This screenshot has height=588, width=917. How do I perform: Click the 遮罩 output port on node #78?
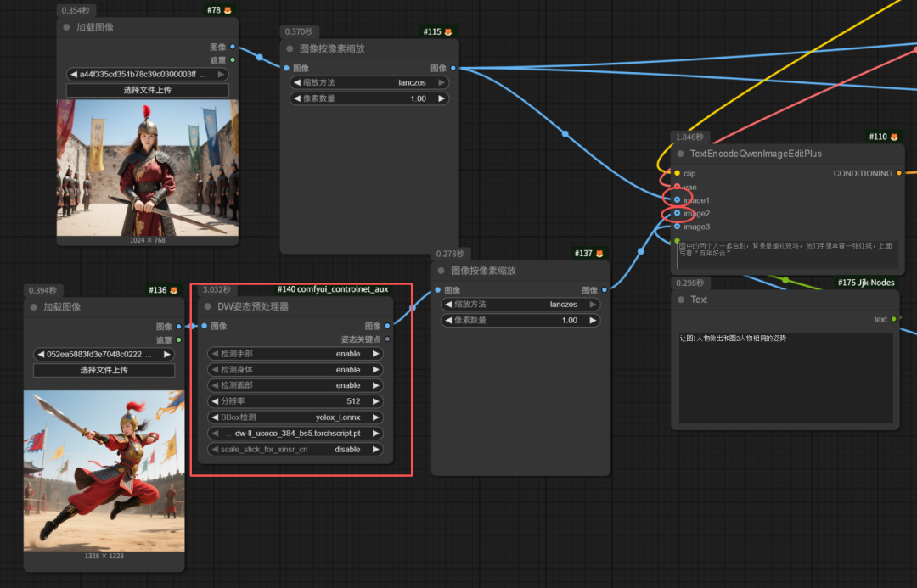click(x=233, y=59)
